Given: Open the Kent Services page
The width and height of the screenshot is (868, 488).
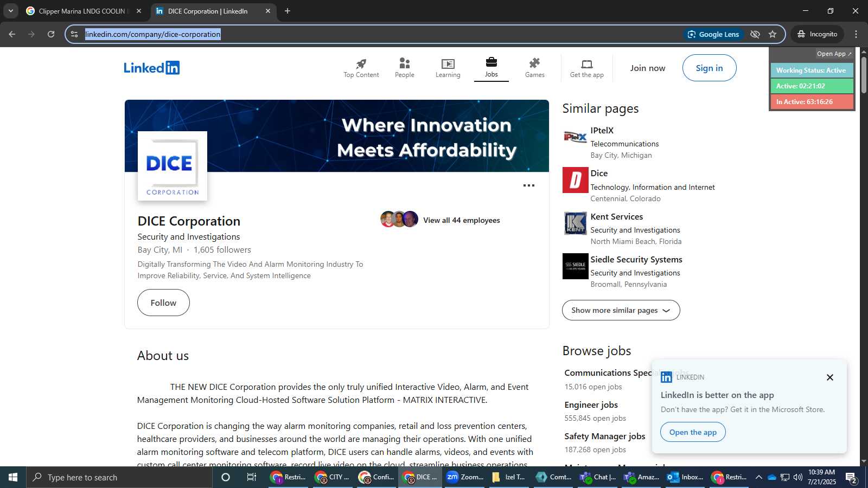Looking at the screenshot, I should pyautogui.click(x=617, y=217).
